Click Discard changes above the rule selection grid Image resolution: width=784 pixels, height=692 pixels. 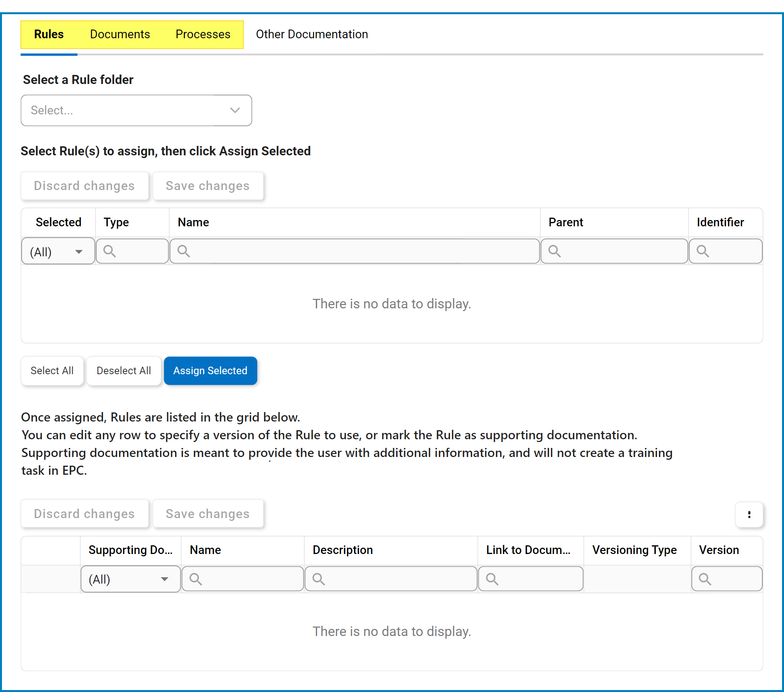pos(84,186)
